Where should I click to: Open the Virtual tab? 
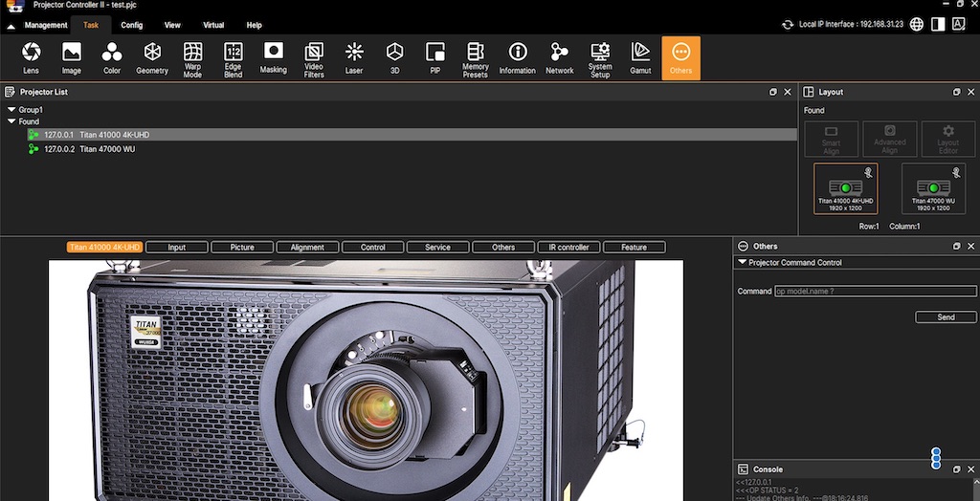pyautogui.click(x=213, y=25)
